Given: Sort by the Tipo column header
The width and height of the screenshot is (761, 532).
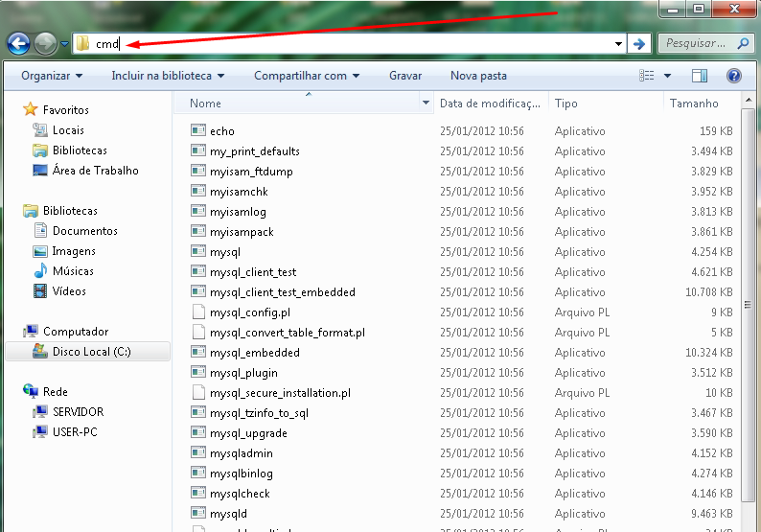Looking at the screenshot, I should (x=606, y=103).
